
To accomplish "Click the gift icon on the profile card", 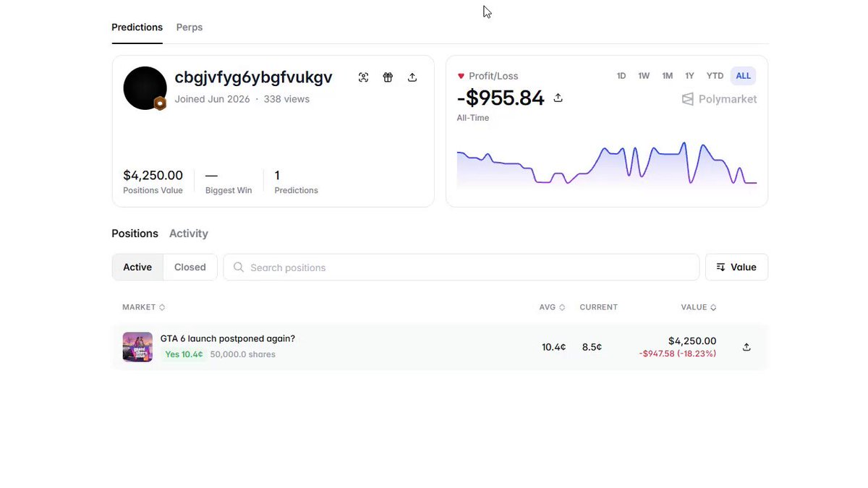I will click(x=388, y=77).
